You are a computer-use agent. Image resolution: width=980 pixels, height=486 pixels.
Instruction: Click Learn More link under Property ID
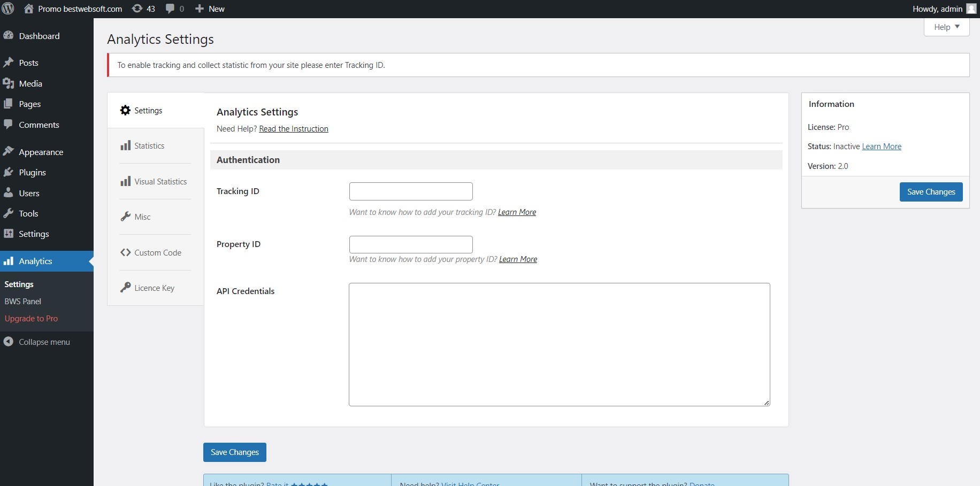click(x=518, y=259)
